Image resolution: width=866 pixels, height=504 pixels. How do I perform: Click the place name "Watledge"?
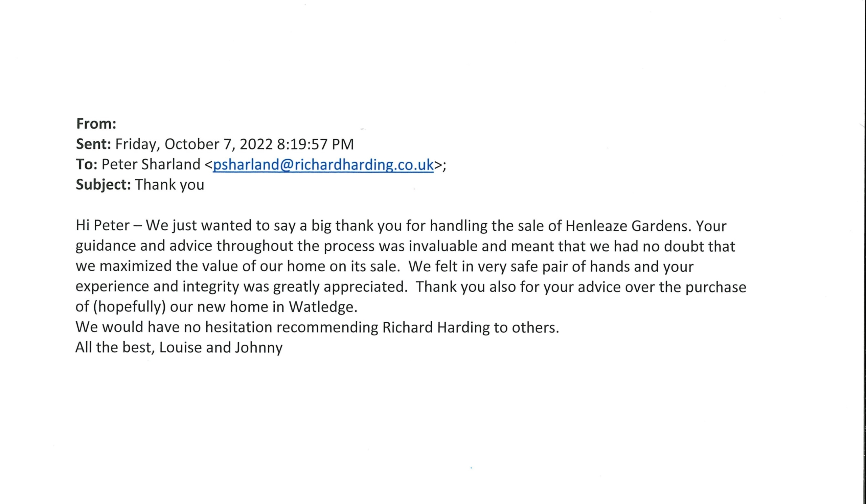pyautogui.click(x=323, y=307)
